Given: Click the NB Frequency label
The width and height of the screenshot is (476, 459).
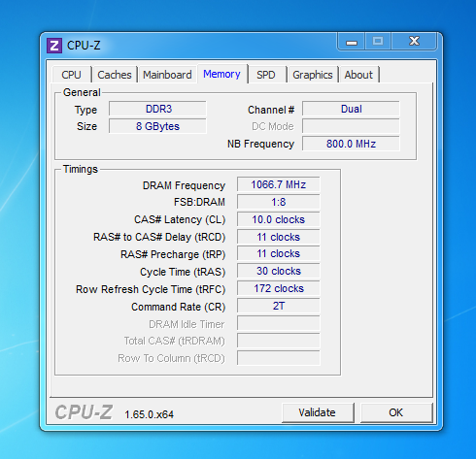Looking at the screenshot, I should tap(260, 144).
